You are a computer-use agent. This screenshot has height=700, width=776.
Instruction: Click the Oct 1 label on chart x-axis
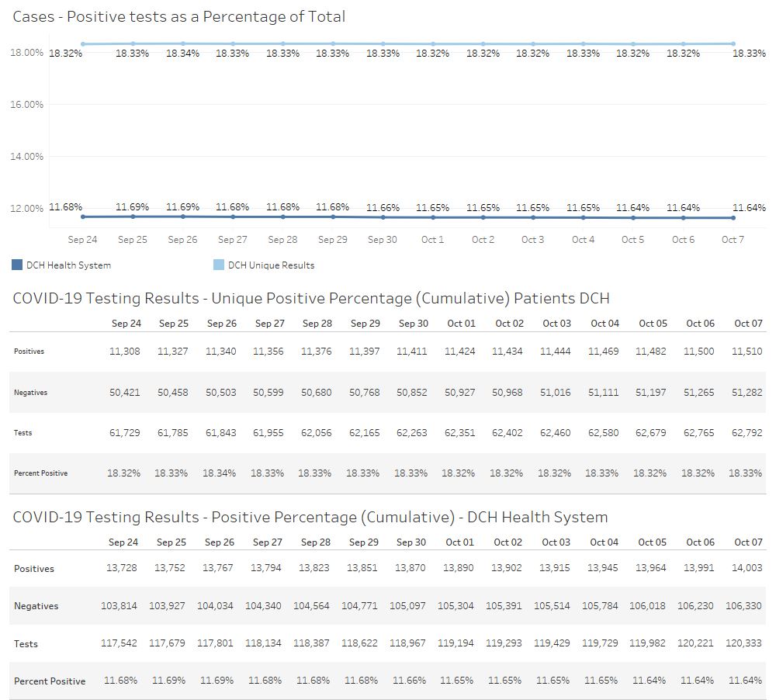pyautogui.click(x=432, y=240)
